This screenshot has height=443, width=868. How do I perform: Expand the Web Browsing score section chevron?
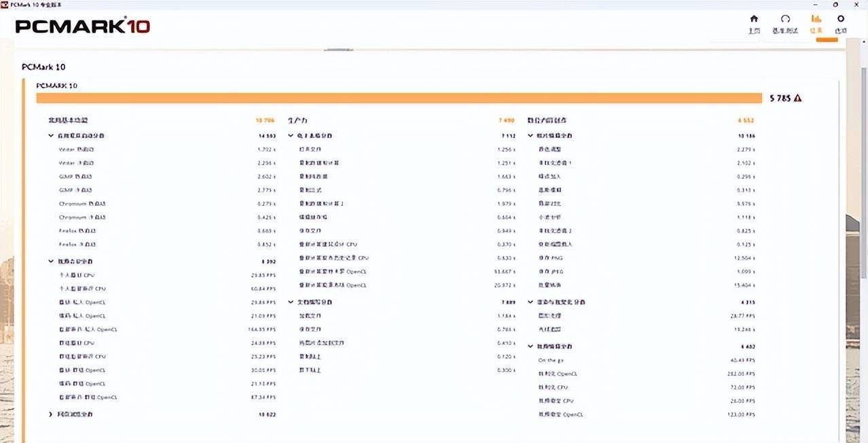(x=51, y=414)
